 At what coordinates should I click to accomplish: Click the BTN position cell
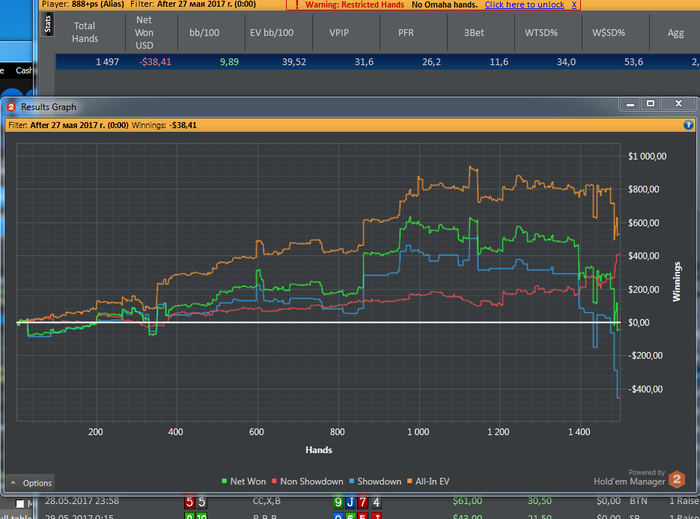coord(638,501)
